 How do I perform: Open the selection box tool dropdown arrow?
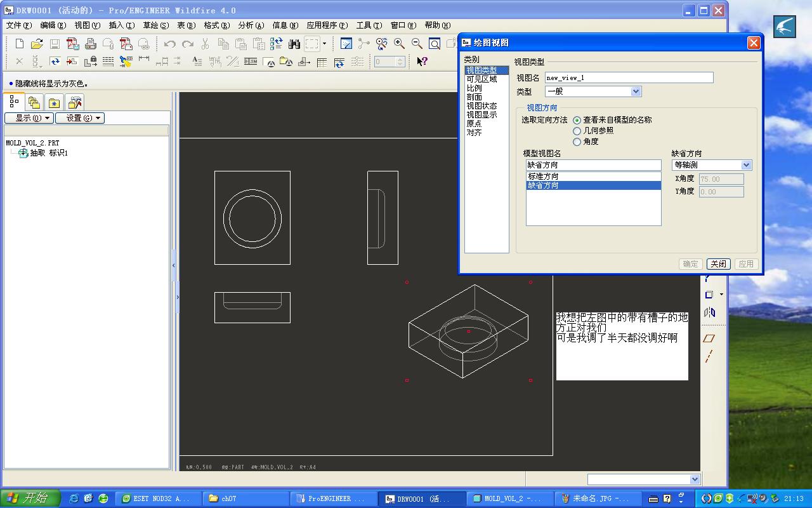(x=324, y=44)
